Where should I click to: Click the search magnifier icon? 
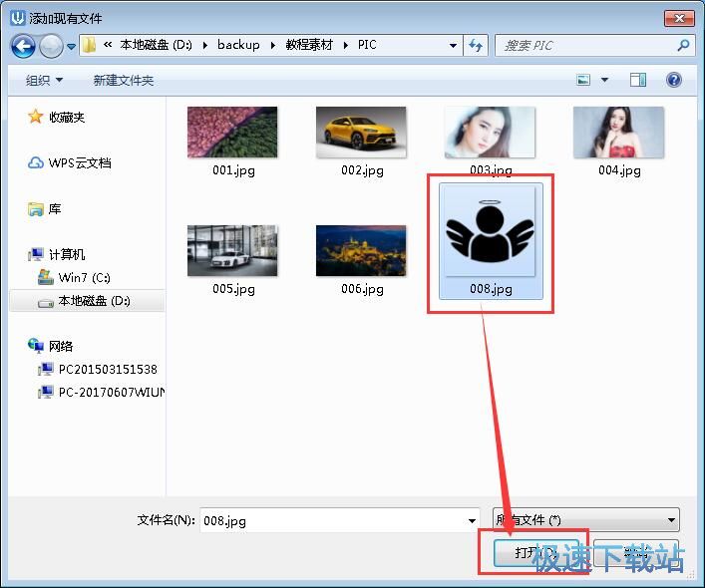pyautogui.click(x=683, y=46)
